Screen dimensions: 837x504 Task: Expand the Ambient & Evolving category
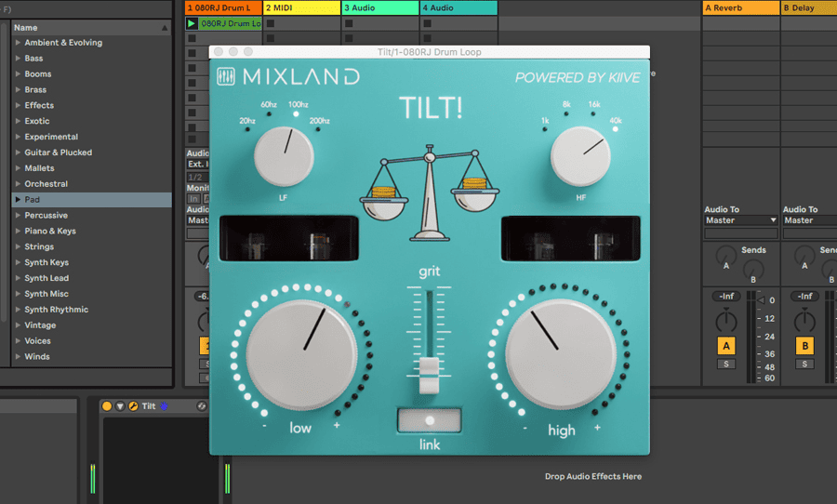(x=18, y=43)
